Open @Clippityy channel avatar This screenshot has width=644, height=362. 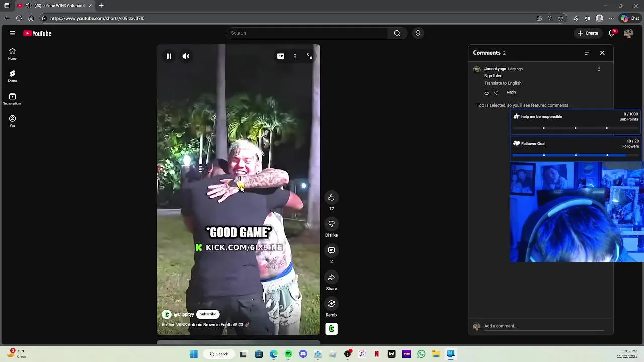point(167,314)
